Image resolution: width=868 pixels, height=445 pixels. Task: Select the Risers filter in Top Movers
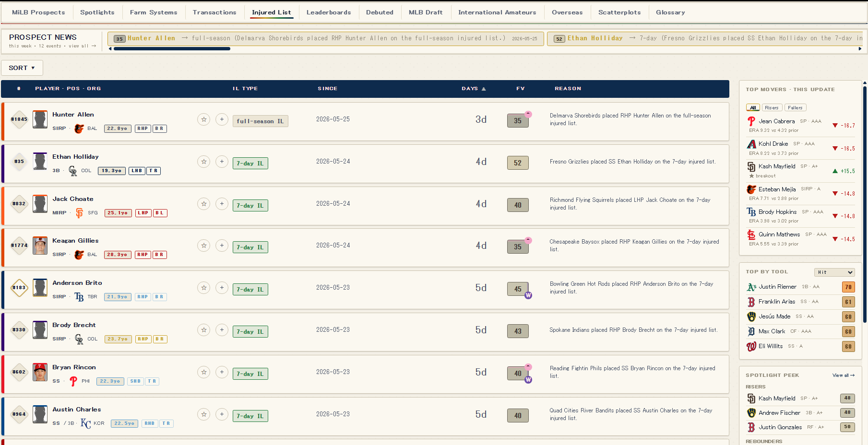[772, 108]
